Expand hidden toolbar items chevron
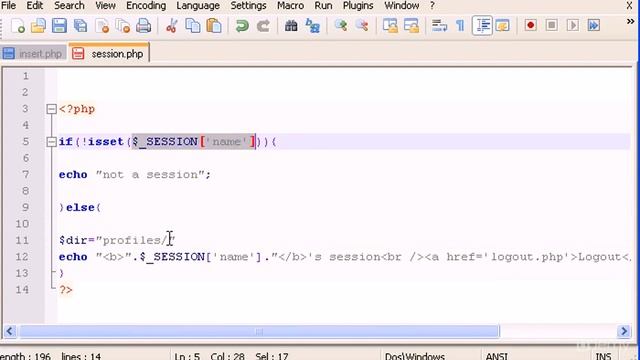 (x=630, y=21)
